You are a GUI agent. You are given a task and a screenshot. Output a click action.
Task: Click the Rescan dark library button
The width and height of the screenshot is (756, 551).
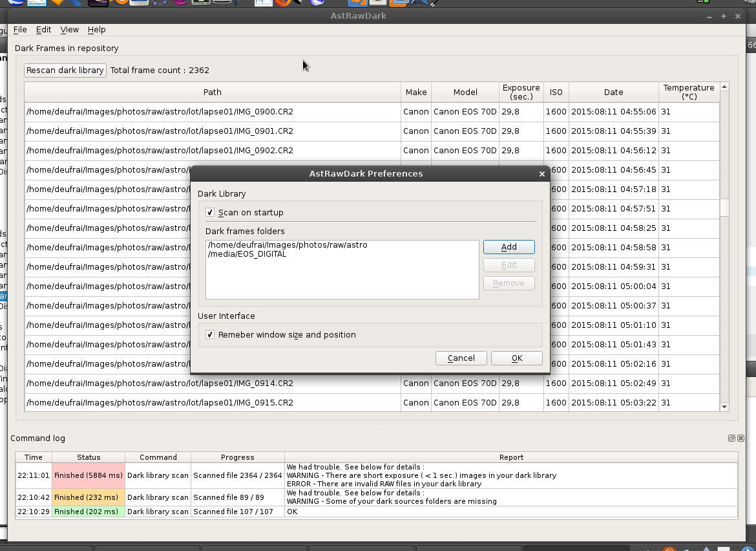click(65, 70)
